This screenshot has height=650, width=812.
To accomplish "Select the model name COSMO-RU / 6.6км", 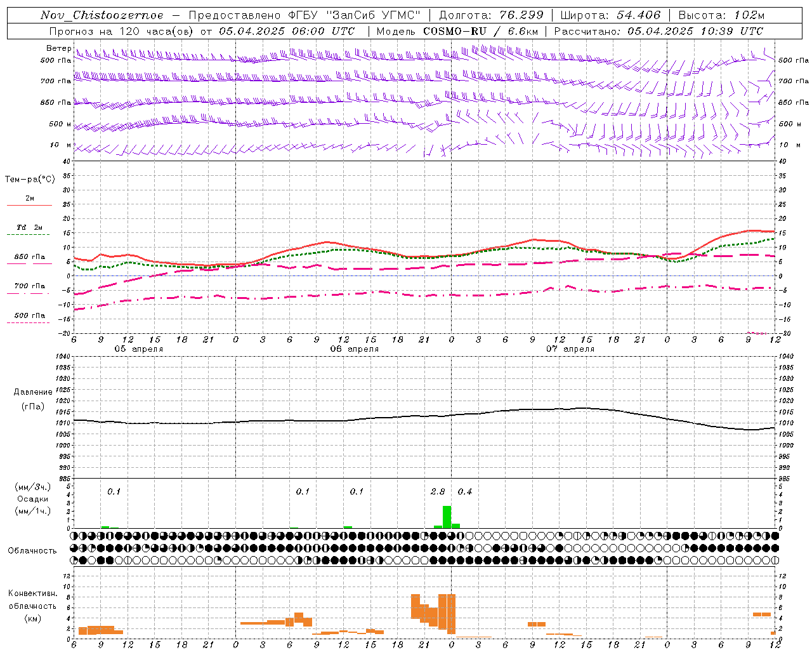I will click(481, 31).
